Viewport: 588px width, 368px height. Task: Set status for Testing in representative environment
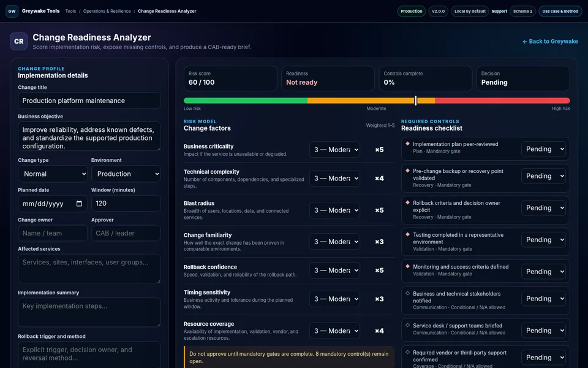click(543, 240)
